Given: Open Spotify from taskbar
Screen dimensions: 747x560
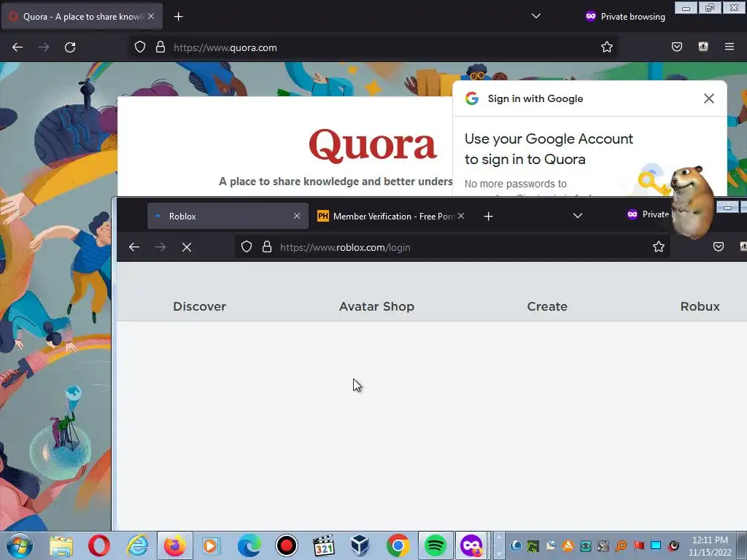Looking at the screenshot, I should pyautogui.click(x=435, y=545).
